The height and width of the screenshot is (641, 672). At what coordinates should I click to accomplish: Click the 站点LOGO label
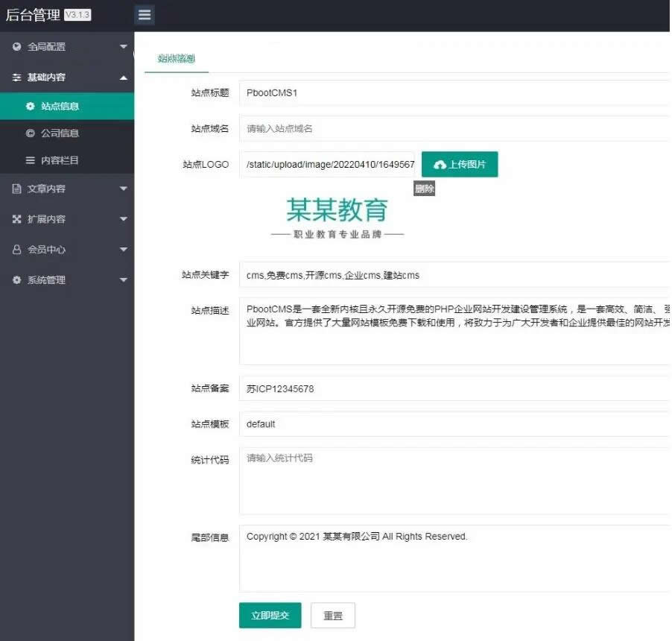click(x=206, y=164)
